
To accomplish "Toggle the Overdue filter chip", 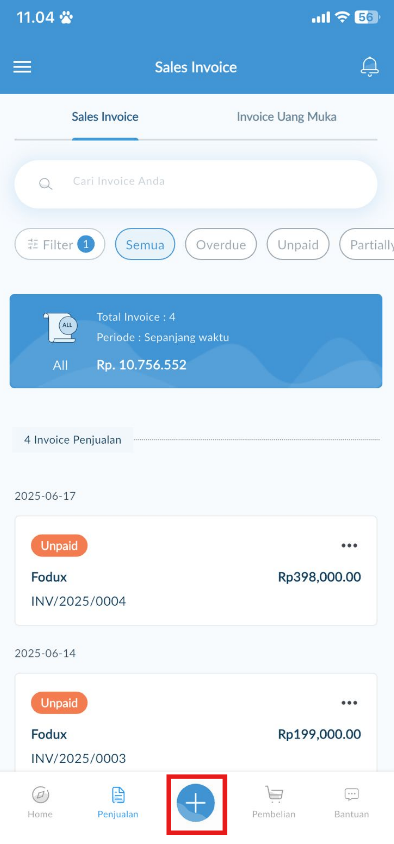I will 221,245.
